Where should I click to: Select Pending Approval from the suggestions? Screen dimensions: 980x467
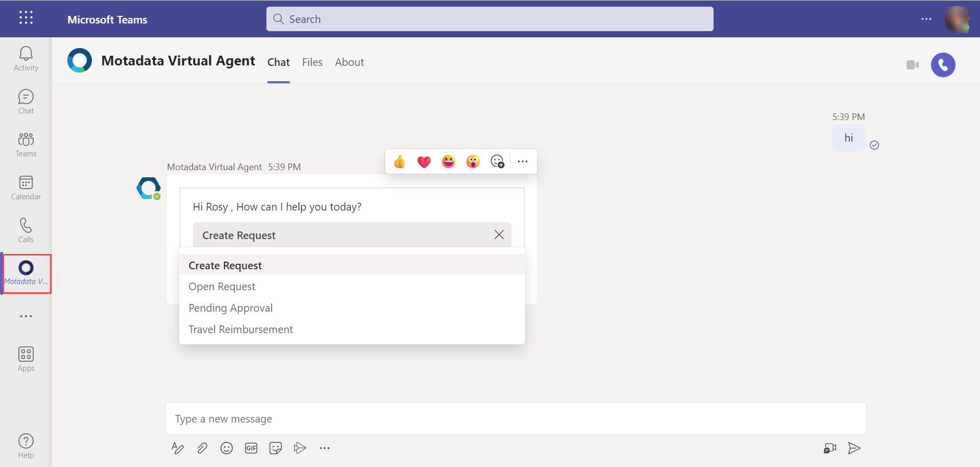230,308
